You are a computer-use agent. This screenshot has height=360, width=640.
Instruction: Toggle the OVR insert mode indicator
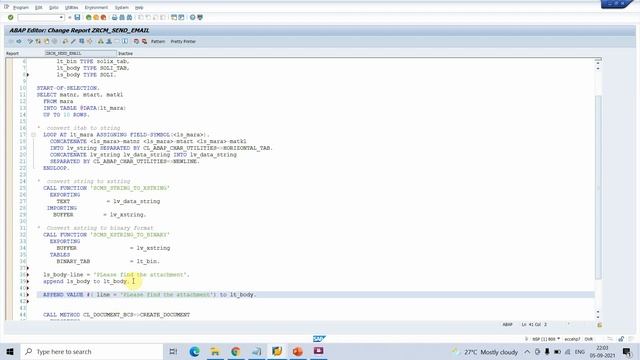pos(589,339)
